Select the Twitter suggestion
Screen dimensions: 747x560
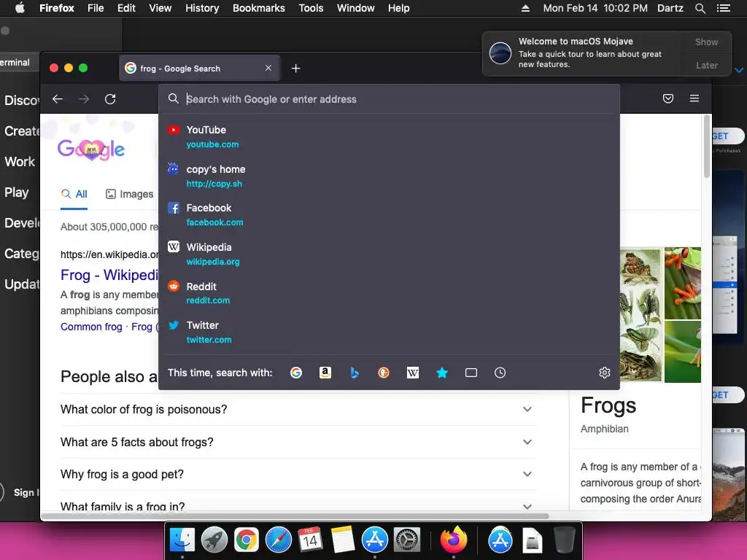389,332
